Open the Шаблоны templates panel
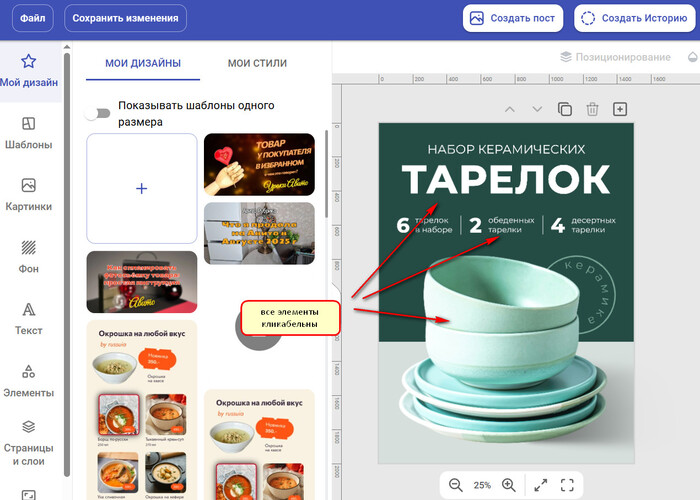700x500 pixels. pyautogui.click(x=29, y=133)
